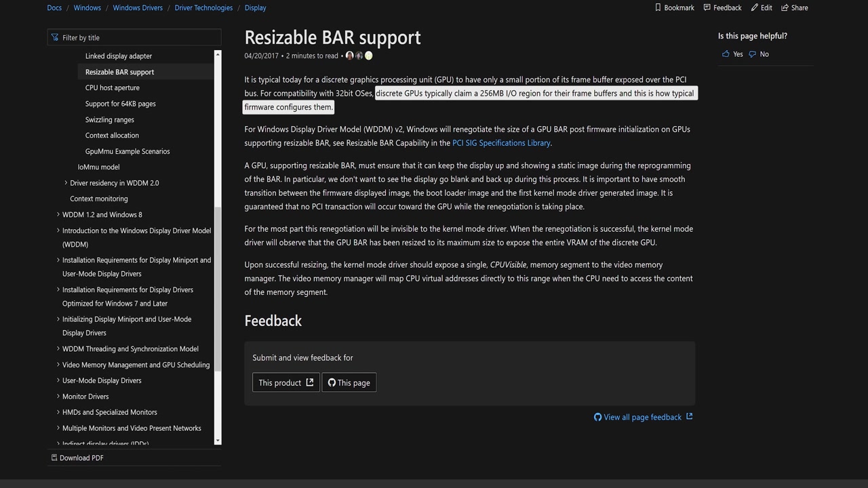Go to Windows Drivers breadcrumb
Image resolution: width=868 pixels, height=488 pixels.
[138, 7]
